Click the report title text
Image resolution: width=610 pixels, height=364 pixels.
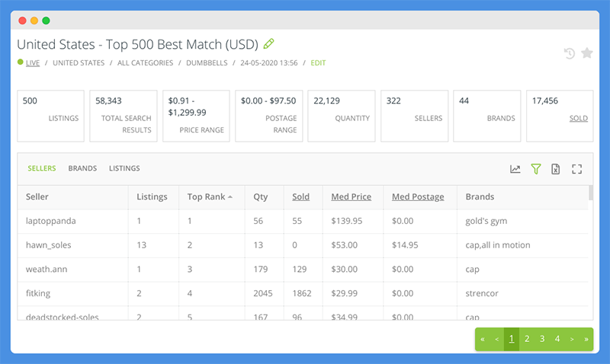point(138,44)
